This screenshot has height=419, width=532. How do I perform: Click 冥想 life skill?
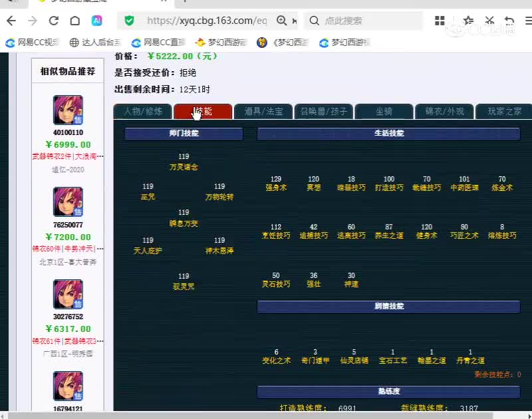313,188
